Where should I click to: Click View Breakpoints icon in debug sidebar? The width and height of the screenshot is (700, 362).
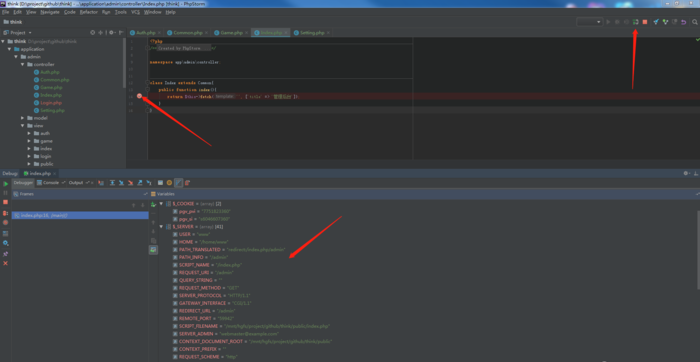coord(5,213)
